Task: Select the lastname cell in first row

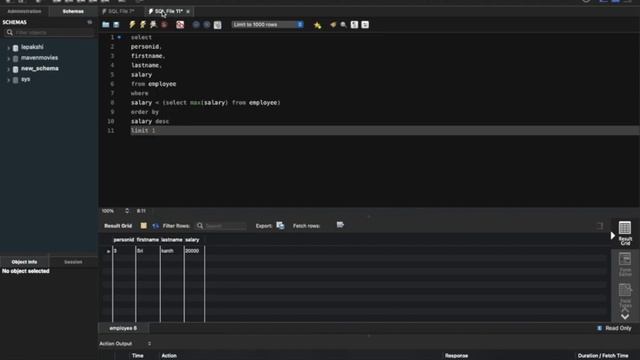Action: tap(172, 251)
